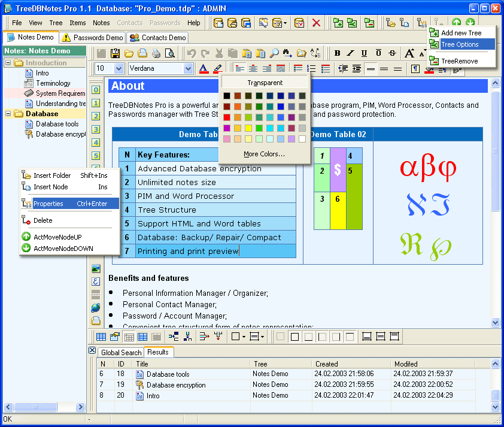The image size is (504, 427).
Task: Click the decrease indent icon
Action: point(343,68)
